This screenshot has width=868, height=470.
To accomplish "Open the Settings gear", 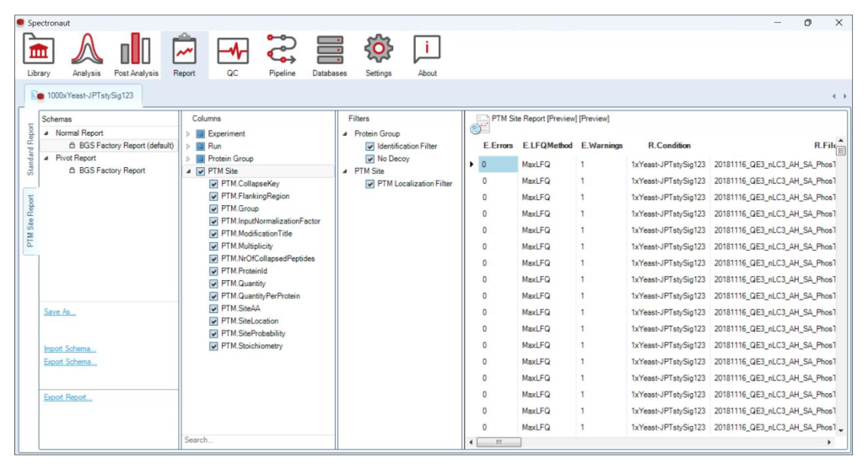I will 378,55.
